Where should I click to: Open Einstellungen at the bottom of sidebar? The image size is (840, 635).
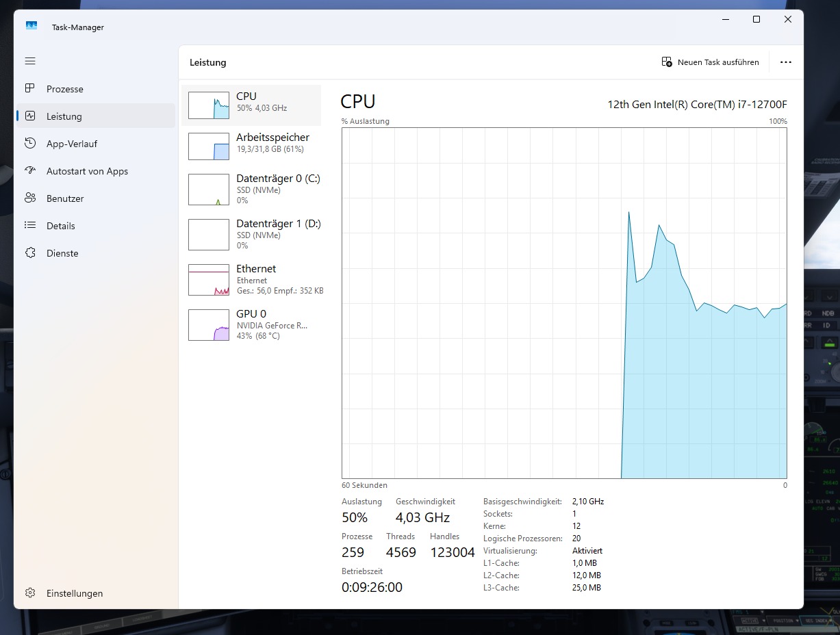[96, 593]
